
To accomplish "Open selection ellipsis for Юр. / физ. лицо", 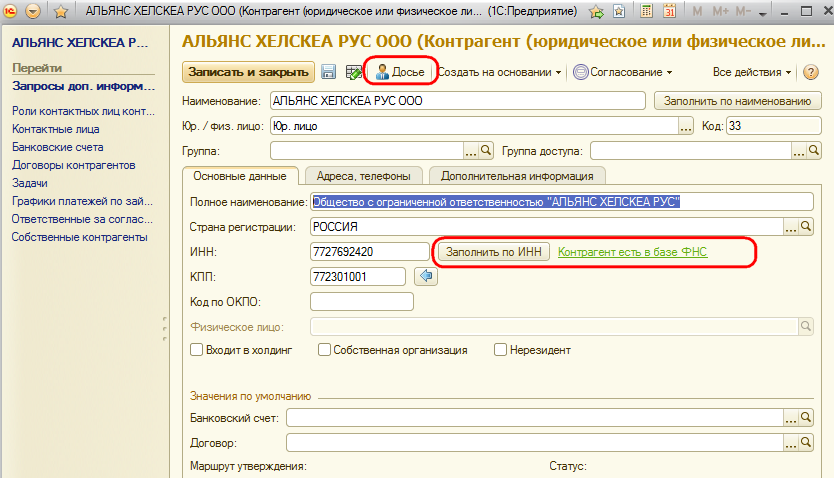I will tap(686, 127).
